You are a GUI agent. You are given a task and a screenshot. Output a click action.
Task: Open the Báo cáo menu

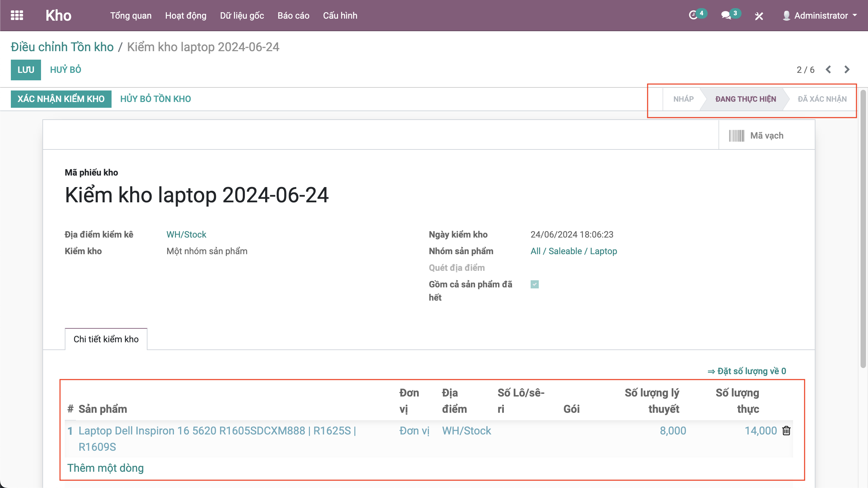pos(293,16)
